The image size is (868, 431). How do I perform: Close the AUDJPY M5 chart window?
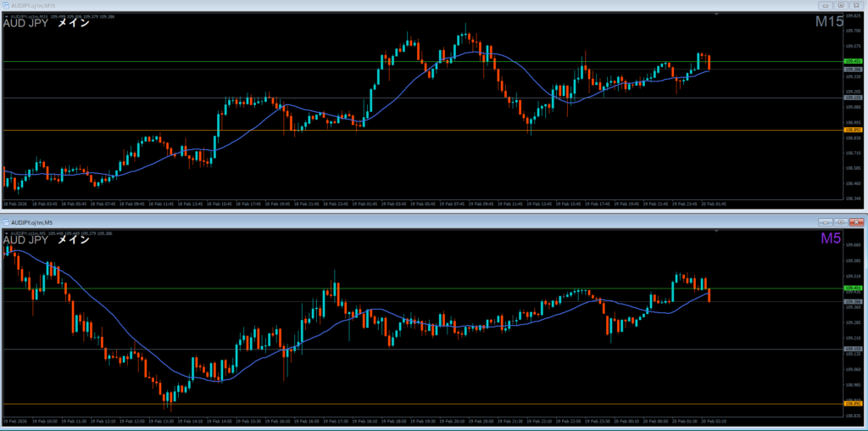(x=856, y=221)
